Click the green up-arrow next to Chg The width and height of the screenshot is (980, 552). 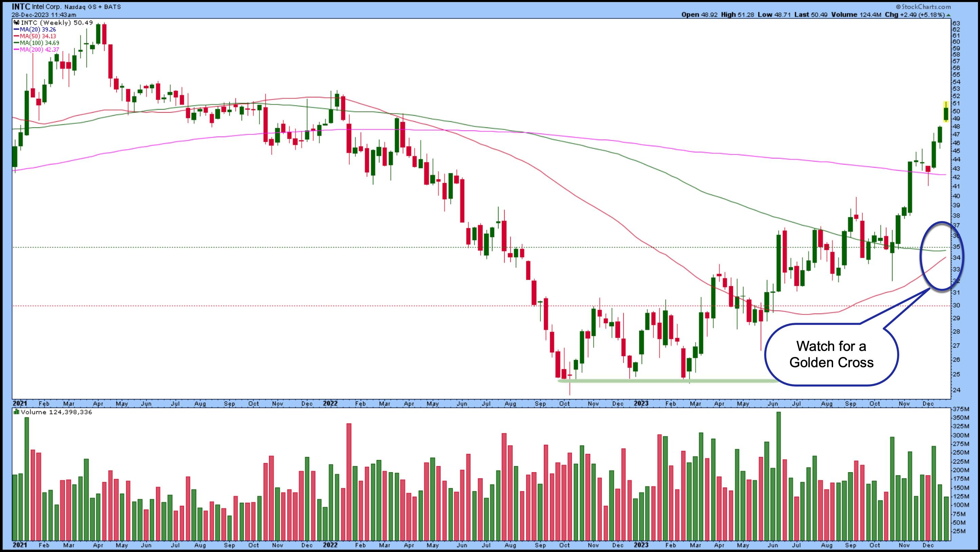point(948,15)
